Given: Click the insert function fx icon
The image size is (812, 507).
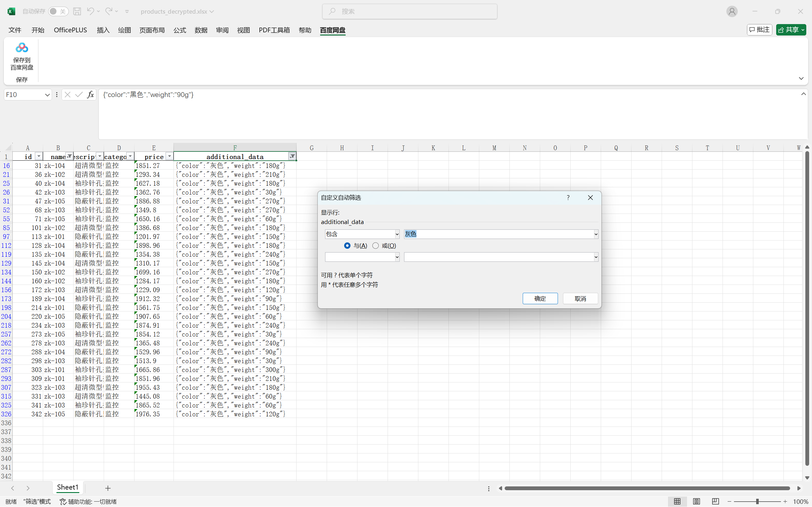Looking at the screenshot, I should [90, 95].
